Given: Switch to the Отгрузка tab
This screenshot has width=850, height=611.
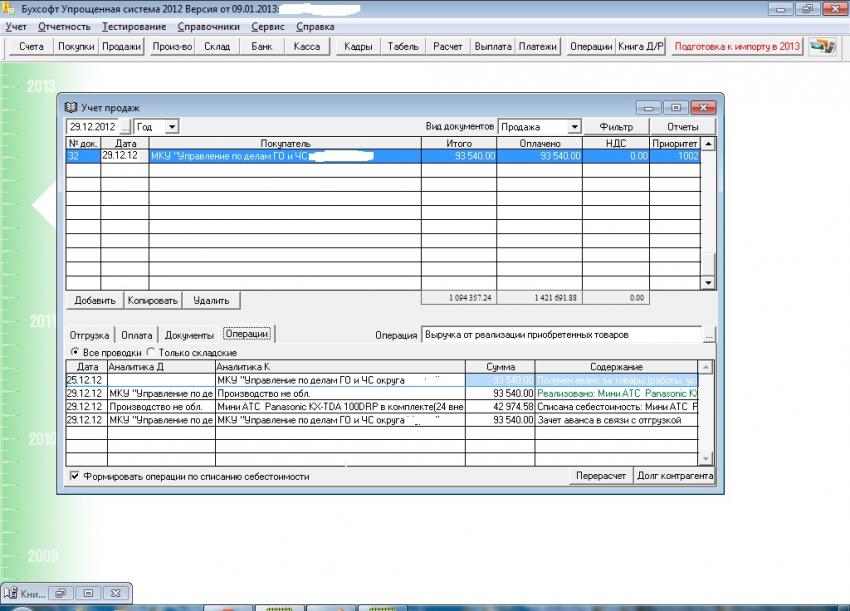Looking at the screenshot, I should [89, 335].
